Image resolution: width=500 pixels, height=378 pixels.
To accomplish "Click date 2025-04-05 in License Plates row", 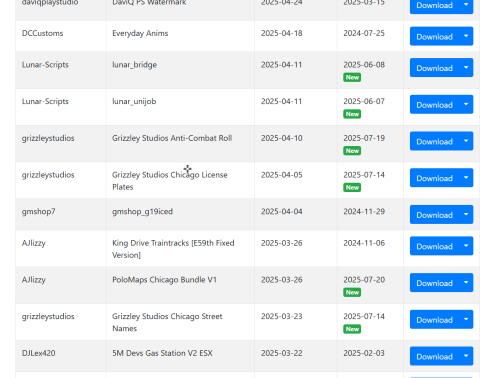I will click(x=282, y=175).
